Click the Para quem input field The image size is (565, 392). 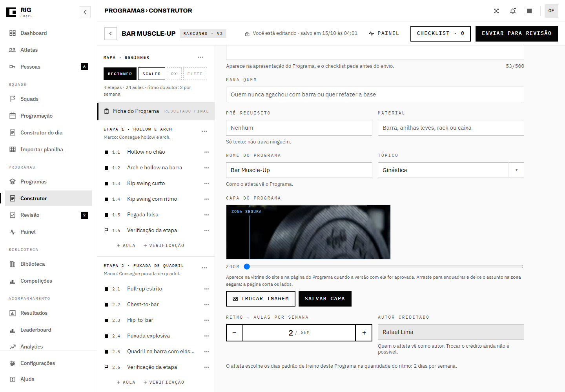[x=375, y=94]
